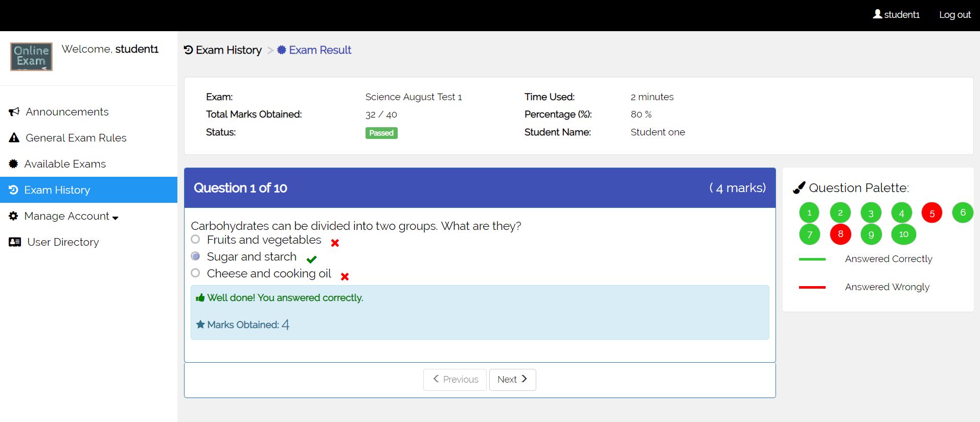Click the Previous button
980x422 pixels.
[x=455, y=380]
